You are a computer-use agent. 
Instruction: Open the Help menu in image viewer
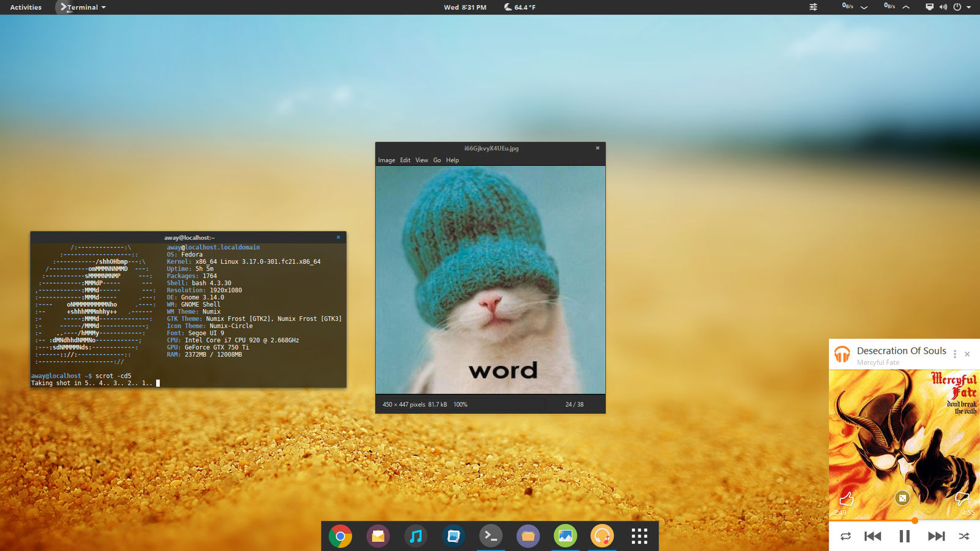click(x=453, y=160)
